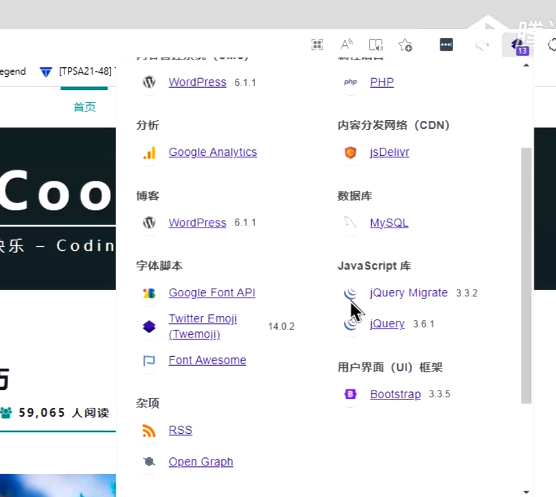The width and height of the screenshot is (556, 497).
Task: Open the jQuery link
Action: pos(387,324)
